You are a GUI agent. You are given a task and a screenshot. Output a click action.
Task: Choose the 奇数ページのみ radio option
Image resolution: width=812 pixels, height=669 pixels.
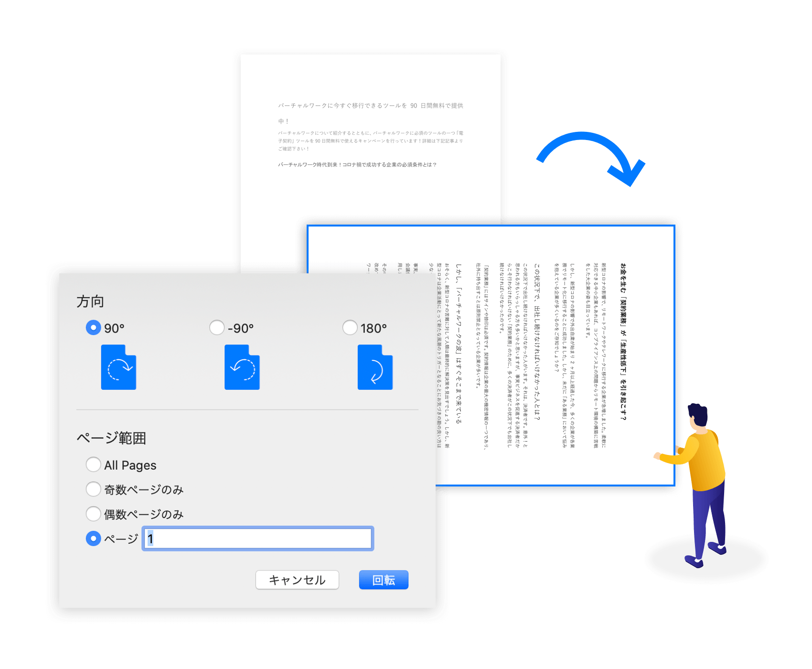[x=93, y=489]
